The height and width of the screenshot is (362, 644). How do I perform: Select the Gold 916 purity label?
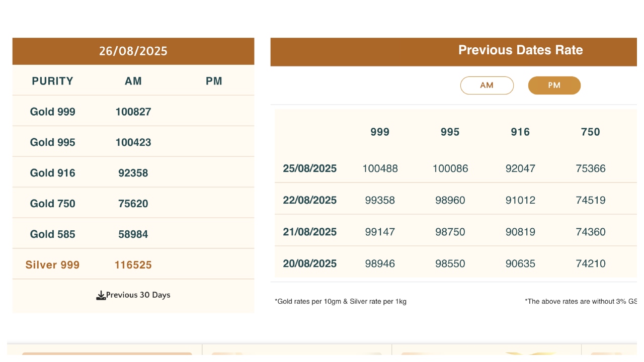[x=53, y=173]
